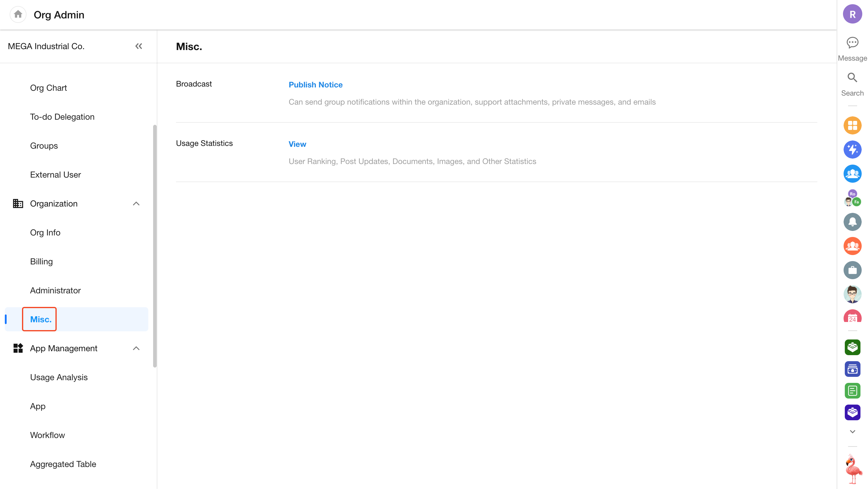
Task: Click the Publish Notice link
Action: pos(315,85)
